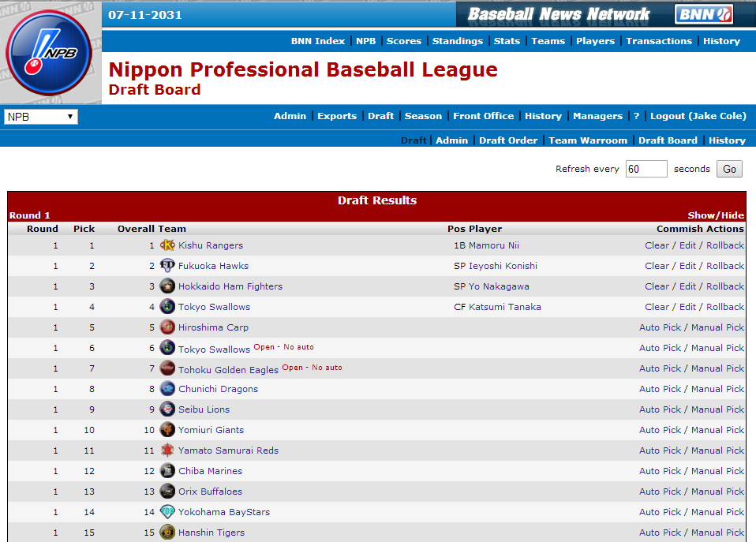This screenshot has height=542, width=756.
Task: Open the Standings menu
Action: point(457,41)
